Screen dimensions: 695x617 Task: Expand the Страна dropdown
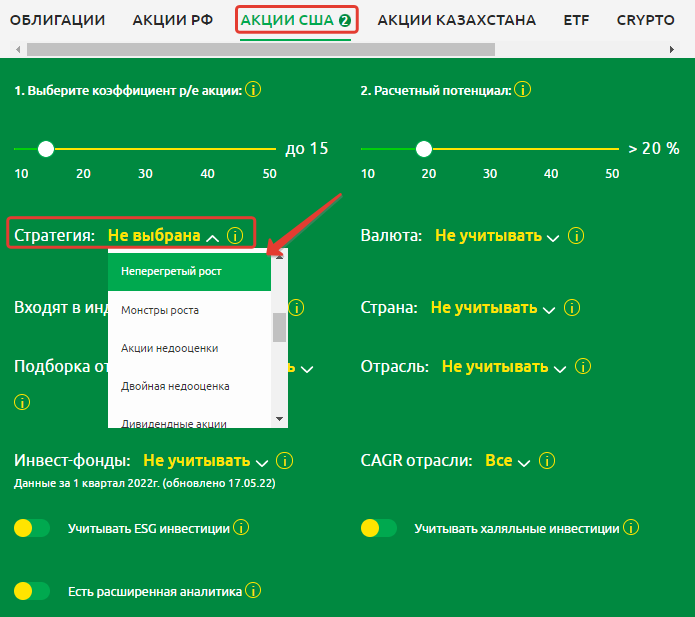click(492, 308)
